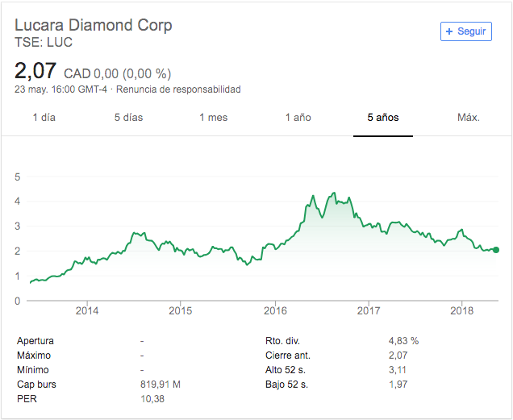
Task: Click the PER value 10,38
Action: pos(152,399)
